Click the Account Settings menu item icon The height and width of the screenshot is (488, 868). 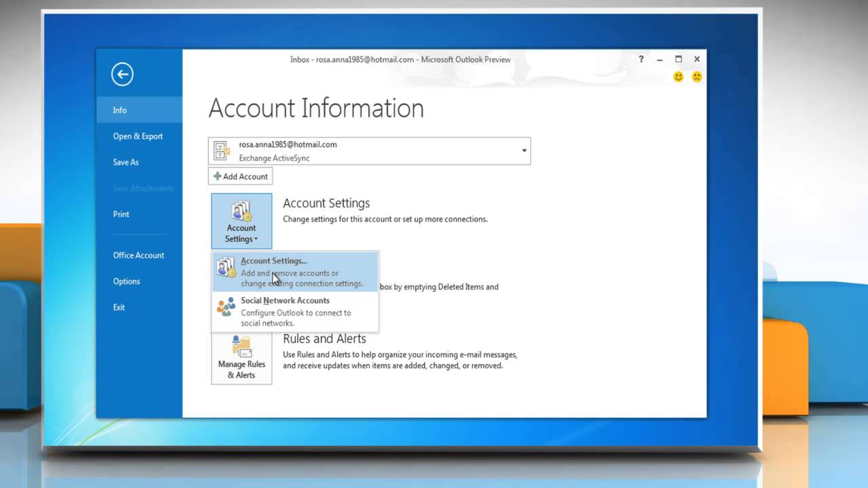[226, 268]
